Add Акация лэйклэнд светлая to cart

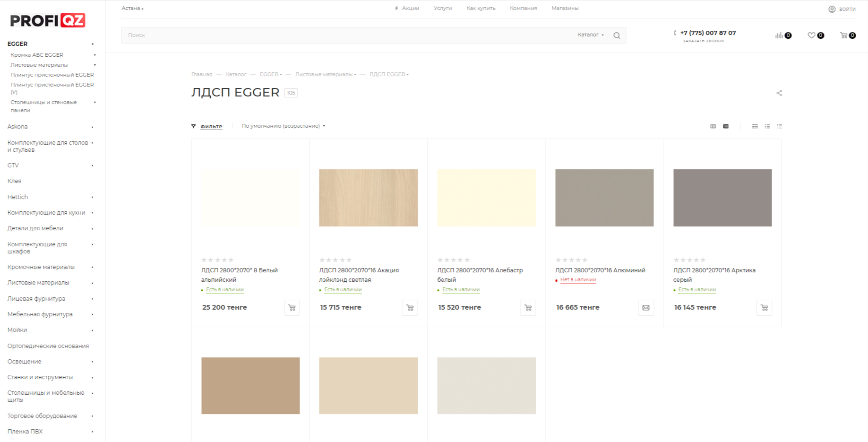[x=410, y=308]
